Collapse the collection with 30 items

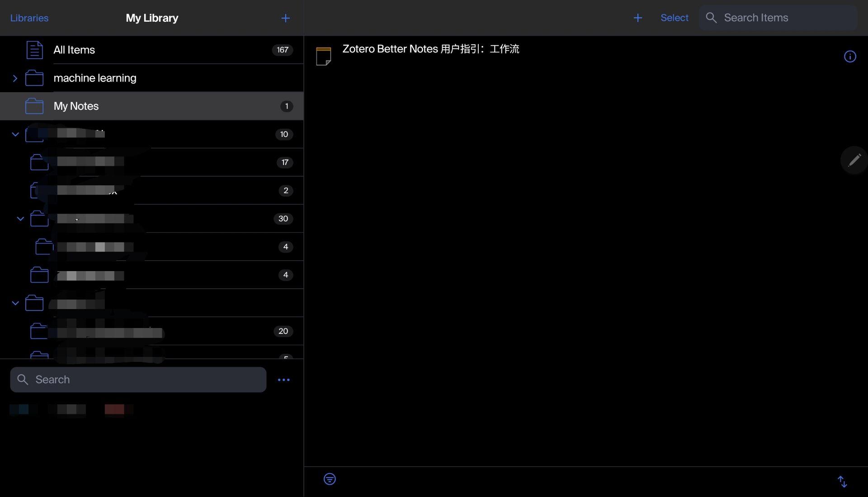(20, 219)
